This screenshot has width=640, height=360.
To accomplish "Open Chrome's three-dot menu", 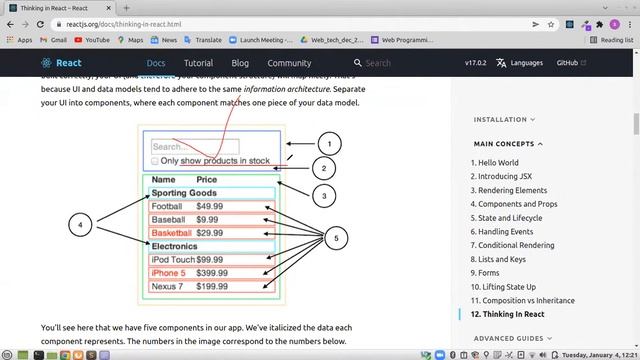I will (630, 24).
